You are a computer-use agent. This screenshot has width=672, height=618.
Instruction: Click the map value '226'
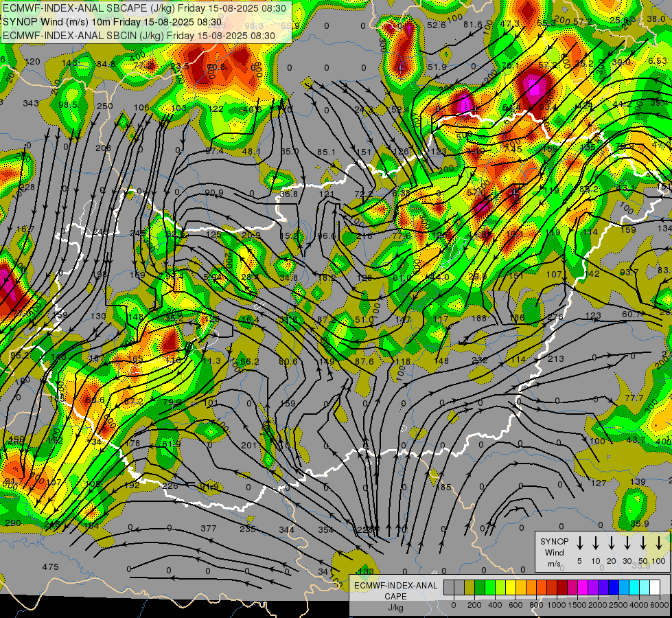click(x=170, y=486)
